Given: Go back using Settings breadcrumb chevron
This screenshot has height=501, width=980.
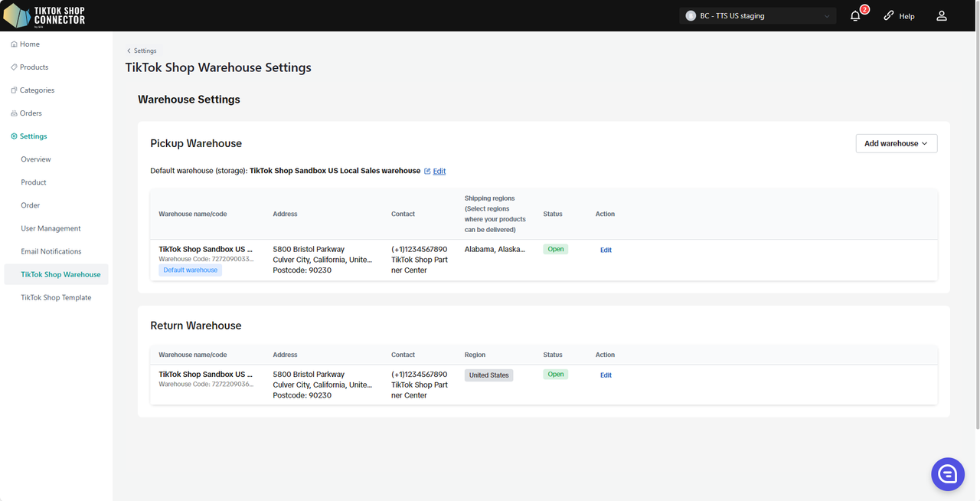Looking at the screenshot, I should point(129,51).
